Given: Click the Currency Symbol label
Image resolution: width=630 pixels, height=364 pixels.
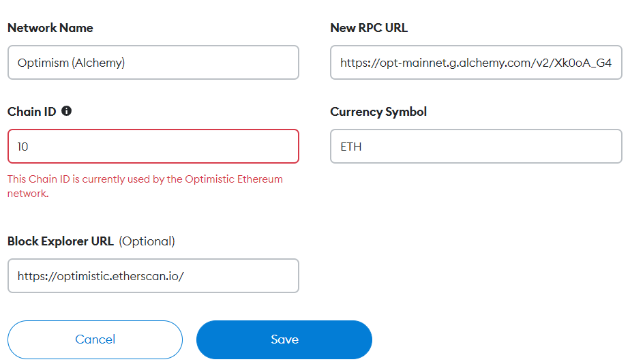Looking at the screenshot, I should (x=378, y=111).
